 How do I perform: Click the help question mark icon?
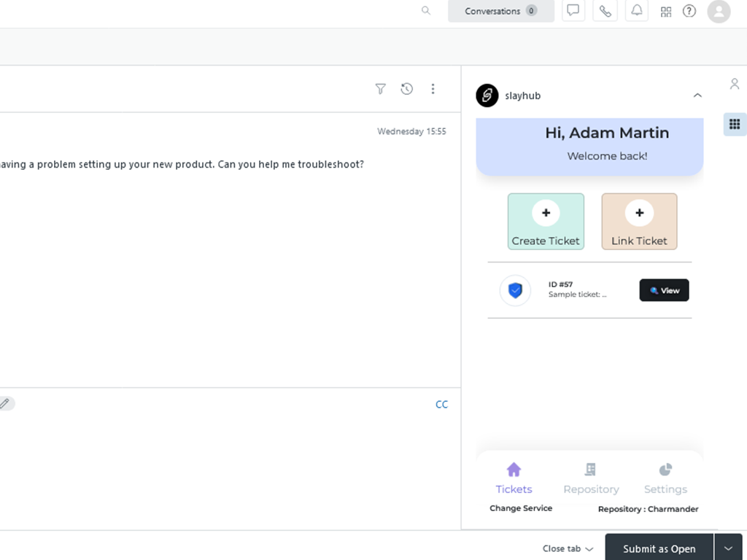pyautogui.click(x=689, y=11)
